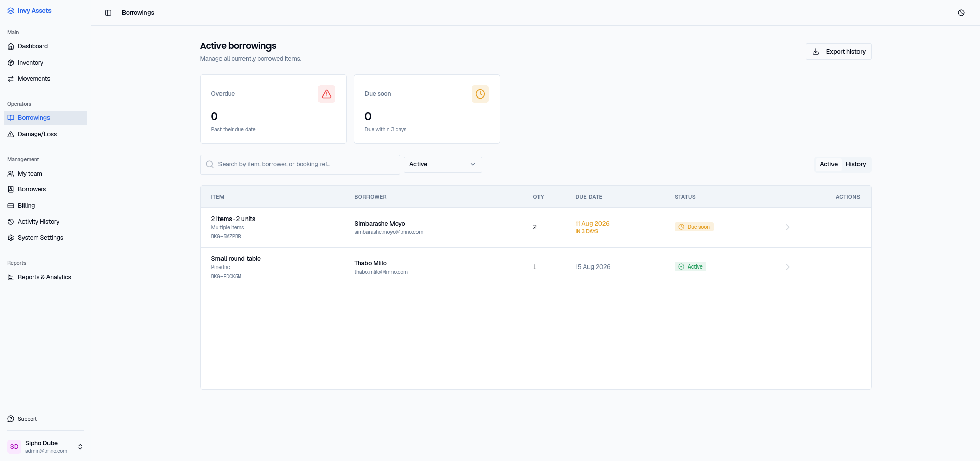Switch to the History tab
This screenshot has width=980, height=461.
point(855,164)
